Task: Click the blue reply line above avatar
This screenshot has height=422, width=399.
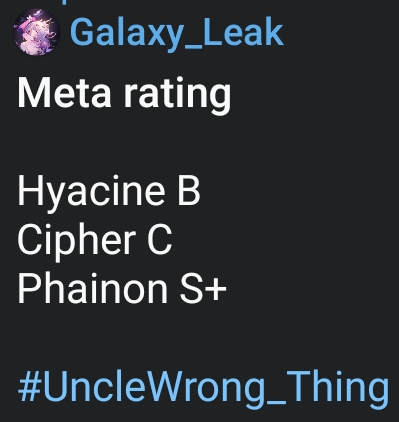Action: (x=63, y=2)
